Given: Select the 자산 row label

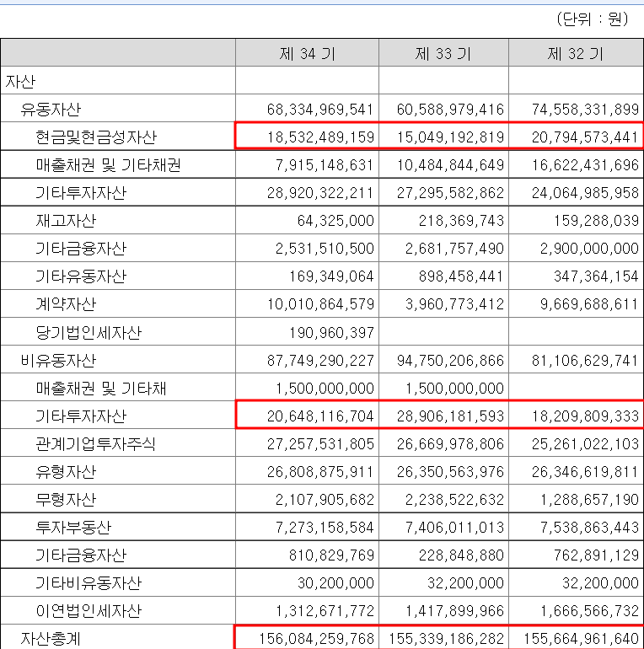Looking at the screenshot, I should (x=20, y=81).
